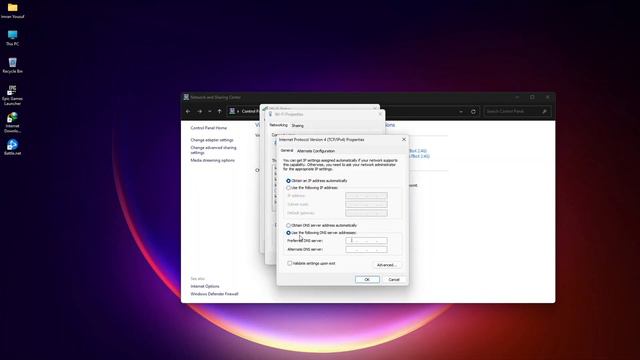Maximize the Network and Sharing Center window
Screen dimensions: 640x360
click(532, 97)
